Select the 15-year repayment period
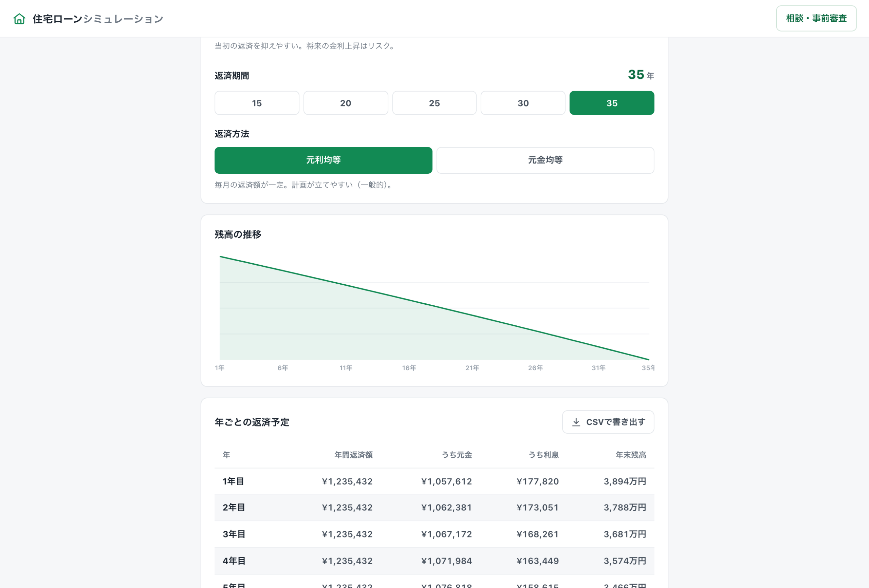Viewport: 869px width, 588px height. coord(257,103)
